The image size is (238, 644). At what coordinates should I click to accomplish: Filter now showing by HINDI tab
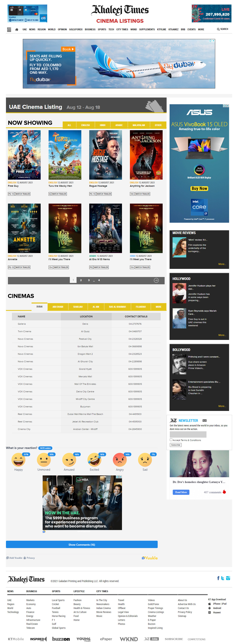click(x=103, y=125)
